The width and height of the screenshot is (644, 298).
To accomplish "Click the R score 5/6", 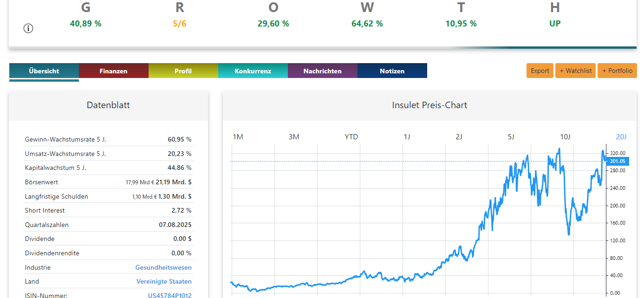I will [179, 23].
